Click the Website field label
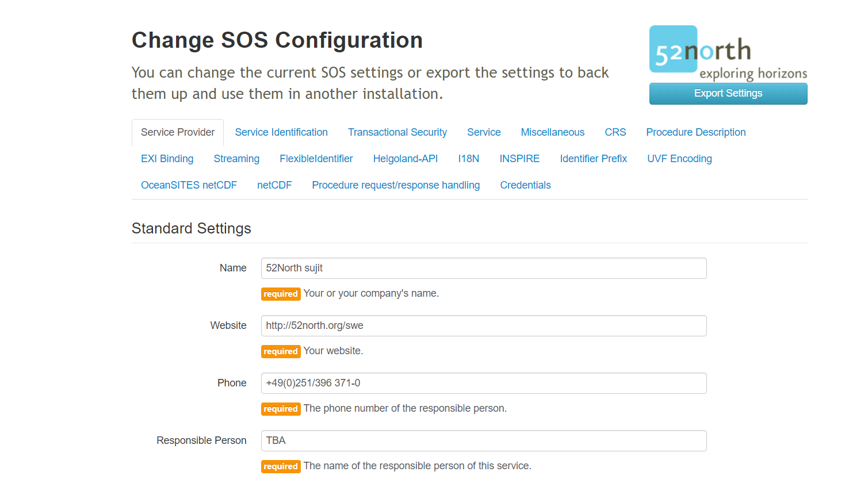This screenshot has height=483, width=868. coord(228,325)
